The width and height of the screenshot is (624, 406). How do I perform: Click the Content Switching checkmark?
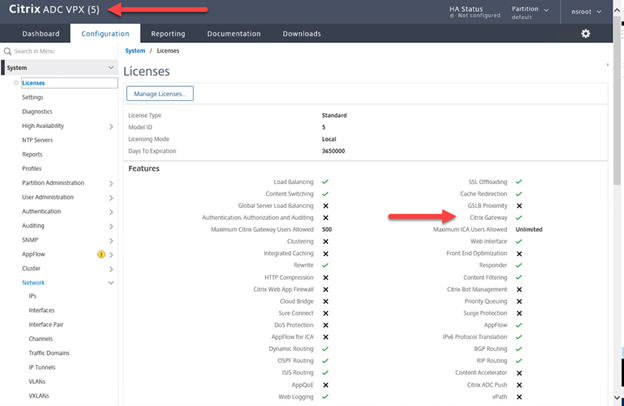click(x=325, y=194)
